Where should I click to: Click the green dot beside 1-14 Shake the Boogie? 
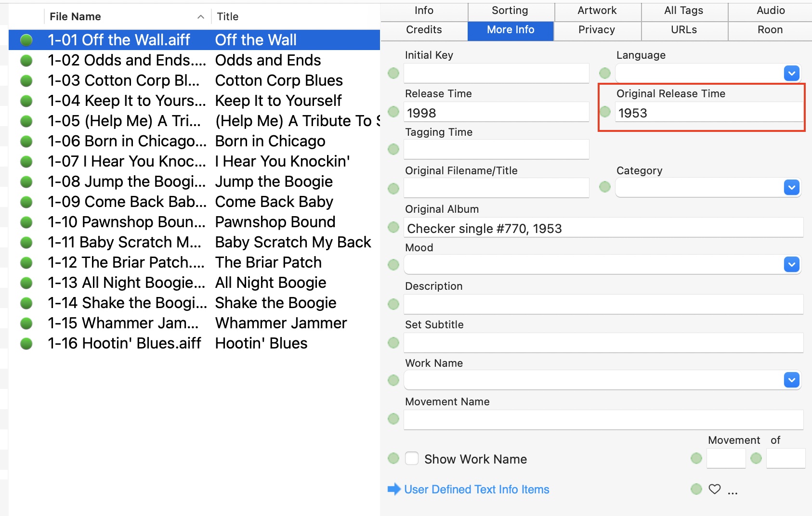[26, 303]
